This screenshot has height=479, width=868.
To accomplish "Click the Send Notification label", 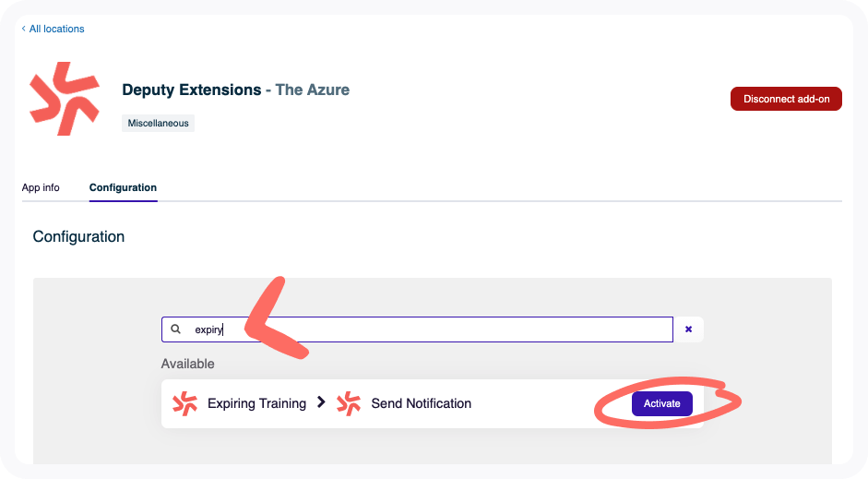I will pos(422,403).
